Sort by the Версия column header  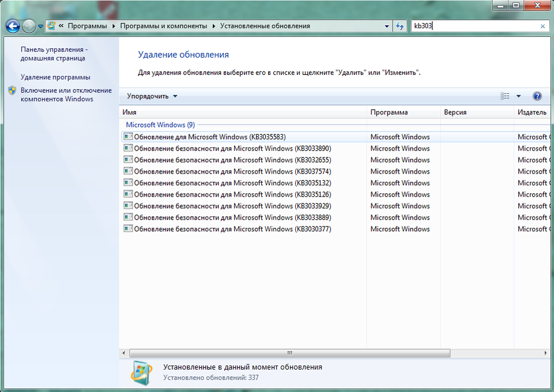(x=477, y=112)
